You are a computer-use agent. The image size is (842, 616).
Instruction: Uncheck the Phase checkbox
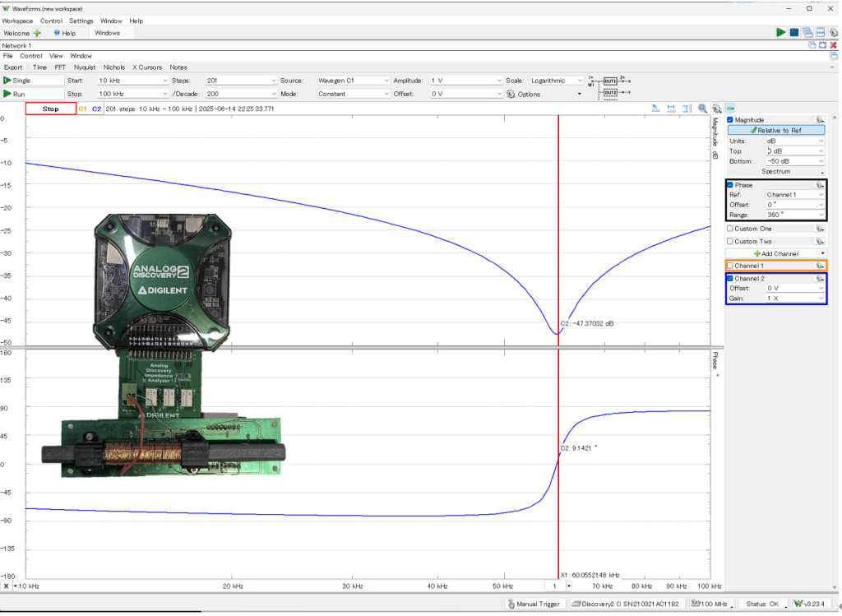point(730,185)
